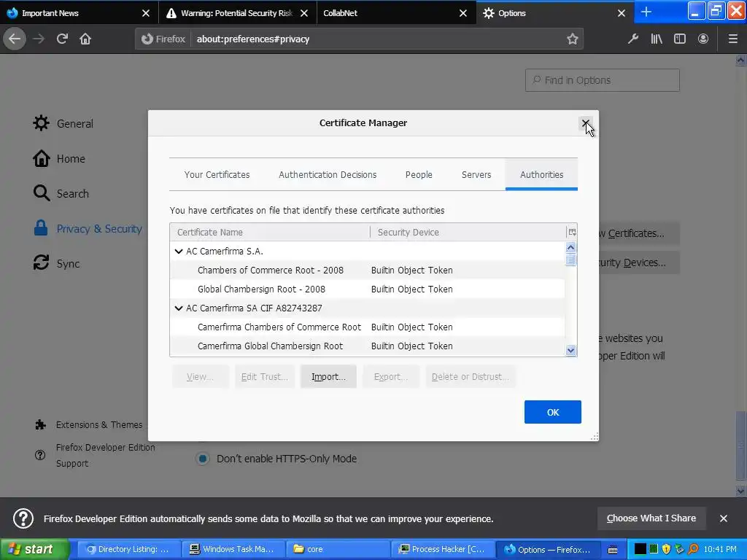Switch to the People tab
The width and height of the screenshot is (747, 560).
tap(419, 175)
